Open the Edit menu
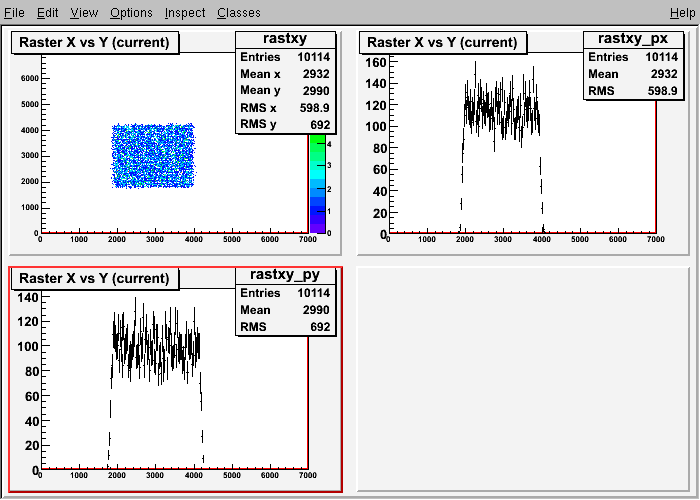This screenshot has width=700, height=500. coord(47,12)
